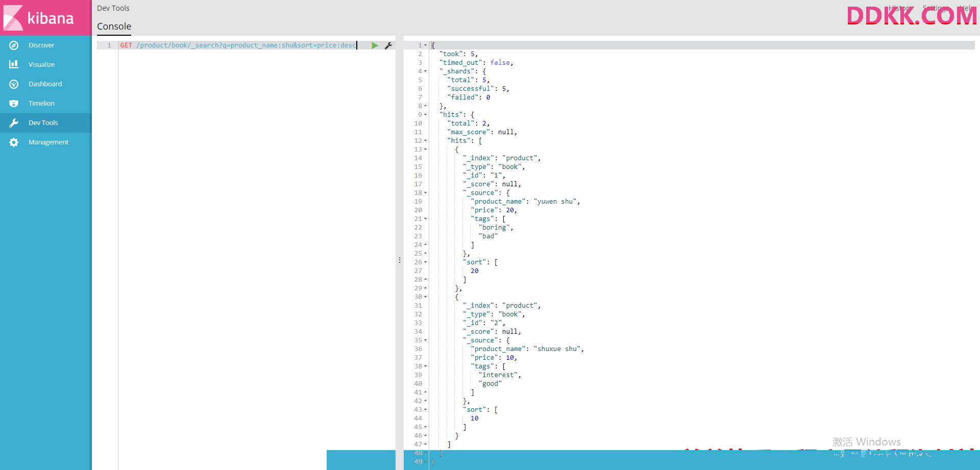Click "bad" tag value
Image resolution: width=980 pixels, height=470 pixels.
point(488,236)
